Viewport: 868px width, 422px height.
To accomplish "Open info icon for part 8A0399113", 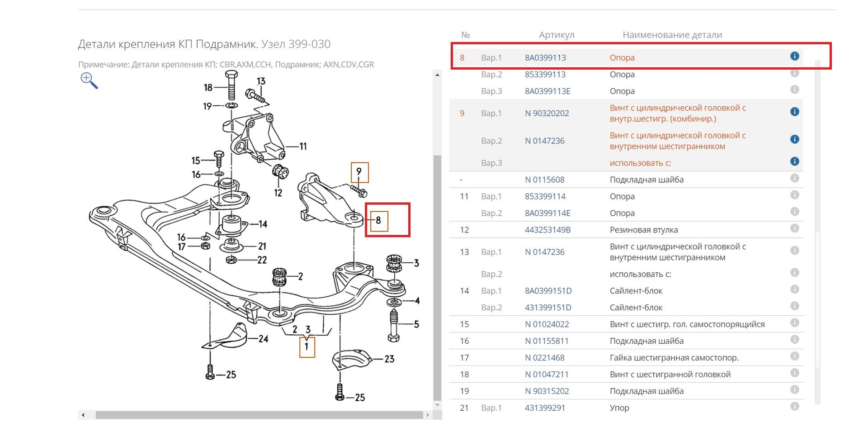I will pos(794,56).
